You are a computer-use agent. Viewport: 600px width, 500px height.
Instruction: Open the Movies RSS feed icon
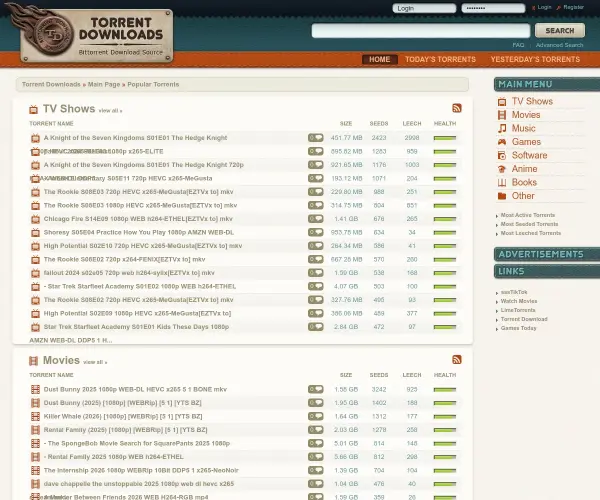pyautogui.click(x=457, y=360)
